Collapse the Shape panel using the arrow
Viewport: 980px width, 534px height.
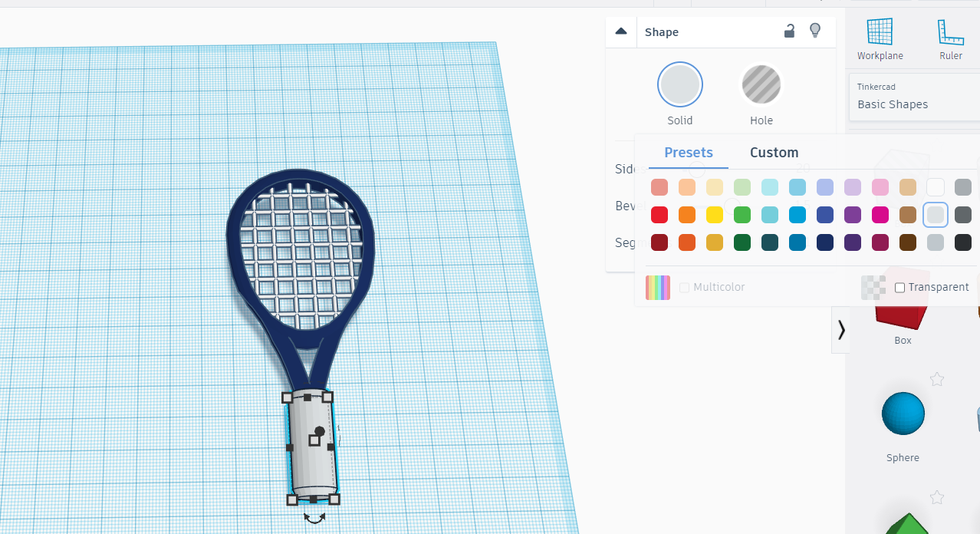coord(620,31)
